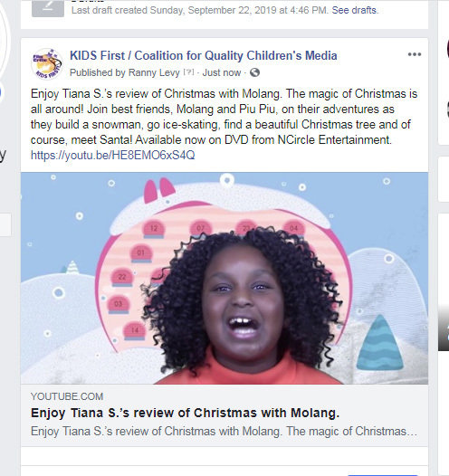This screenshot has height=476, width=449.
Task: Expand the three-dot post options menu
Action: [415, 54]
